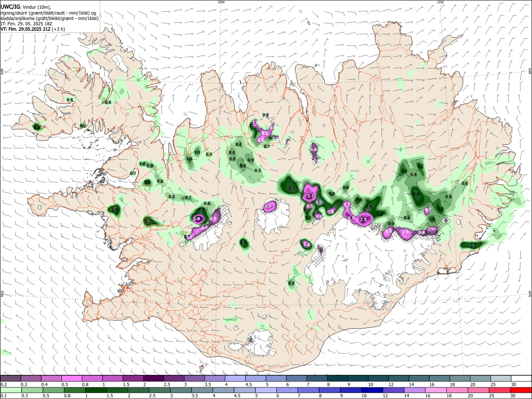Click the '(+3 h)' forecast offset text

tap(59, 29)
